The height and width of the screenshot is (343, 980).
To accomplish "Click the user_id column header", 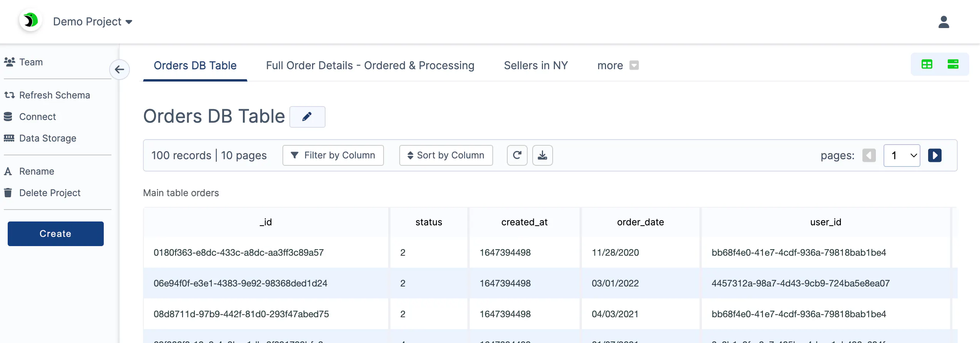I will [x=826, y=222].
